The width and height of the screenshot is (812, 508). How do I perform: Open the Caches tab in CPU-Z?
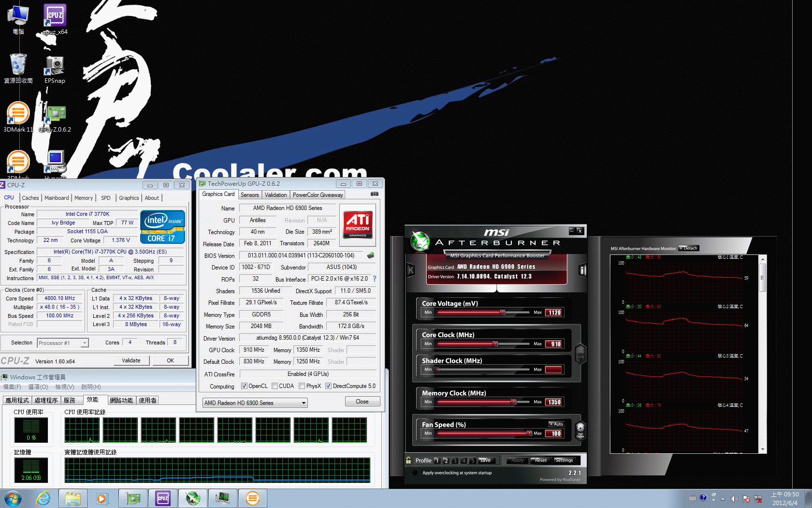30,198
